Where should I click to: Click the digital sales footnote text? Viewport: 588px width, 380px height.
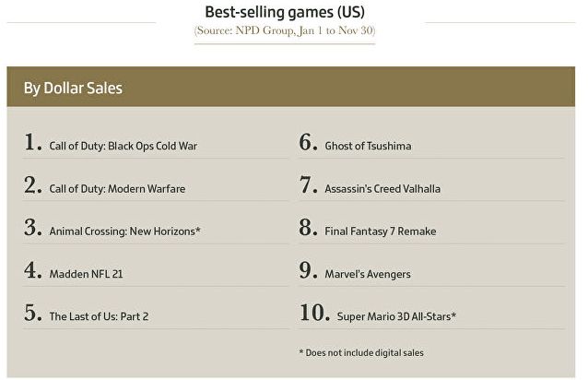point(361,352)
